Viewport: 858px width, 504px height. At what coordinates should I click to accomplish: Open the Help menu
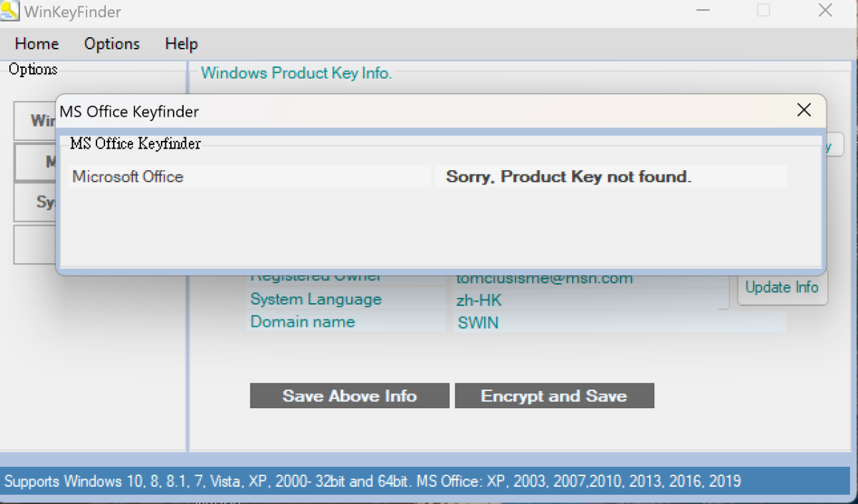[x=181, y=44]
